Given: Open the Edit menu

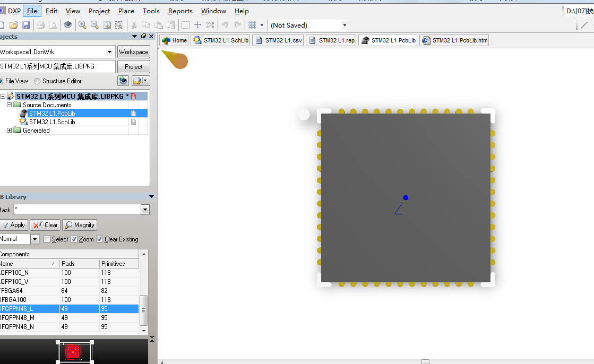Looking at the screenshot, I should (x=51, y=11).
